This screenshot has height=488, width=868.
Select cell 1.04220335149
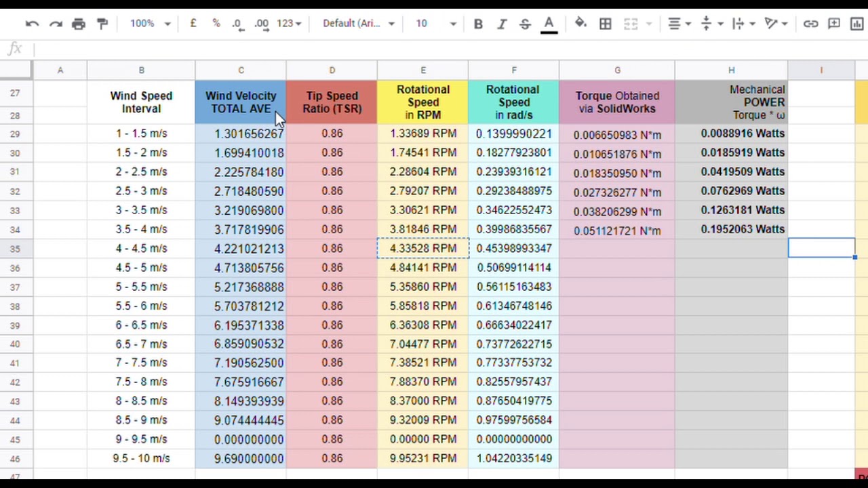click(513, 459)
